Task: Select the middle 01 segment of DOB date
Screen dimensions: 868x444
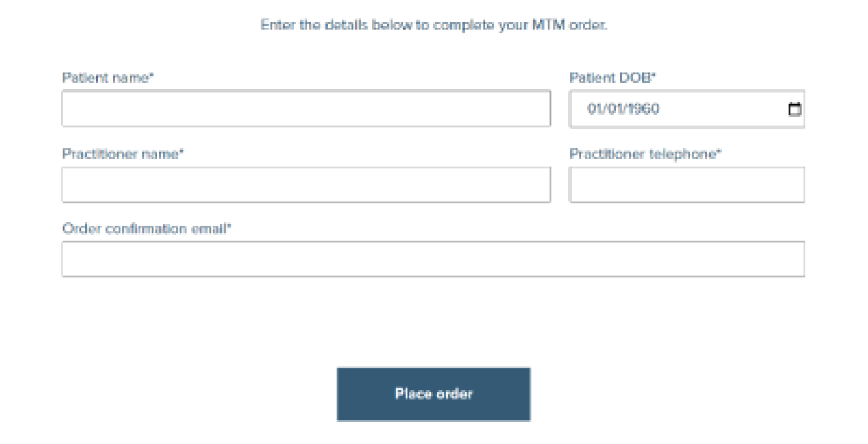Action: [x=614, y=109]
